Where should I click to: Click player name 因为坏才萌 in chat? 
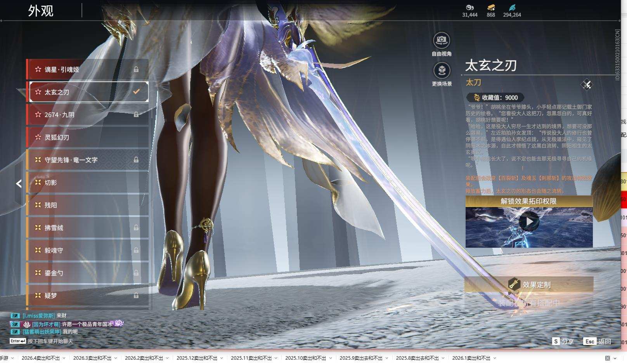pos(47,324)
